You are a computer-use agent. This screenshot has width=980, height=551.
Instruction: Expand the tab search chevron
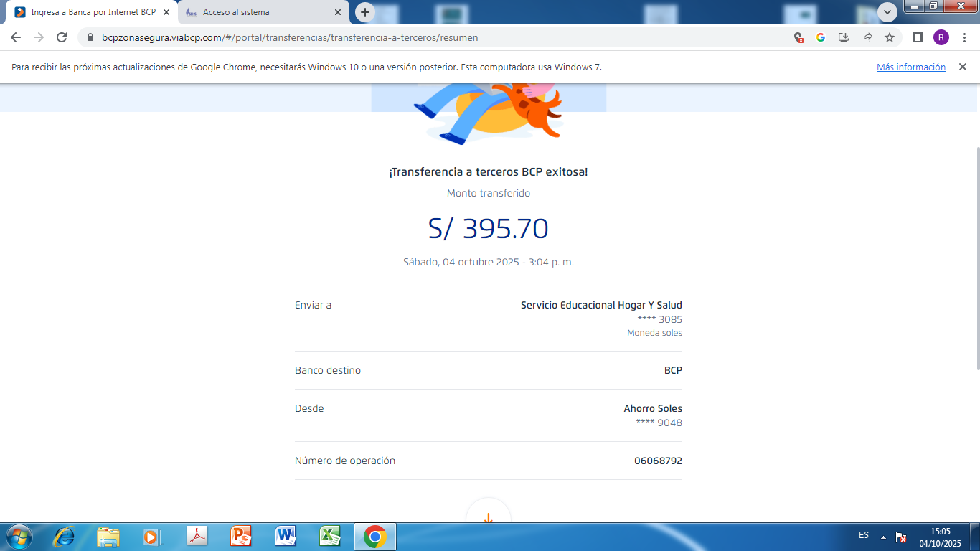pyautogui.click(x=887, y=12)
